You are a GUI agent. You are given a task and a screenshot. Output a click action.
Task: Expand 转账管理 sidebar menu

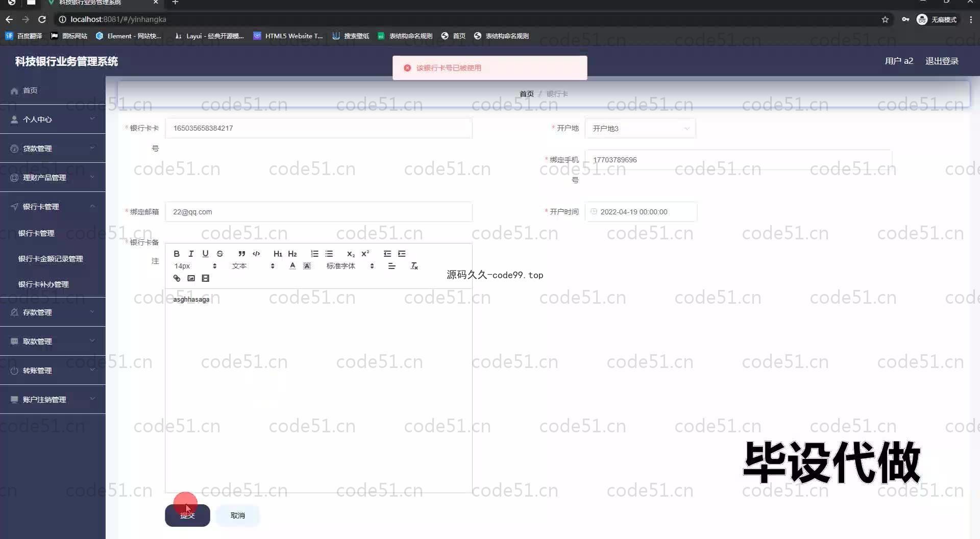pos(53,371)
